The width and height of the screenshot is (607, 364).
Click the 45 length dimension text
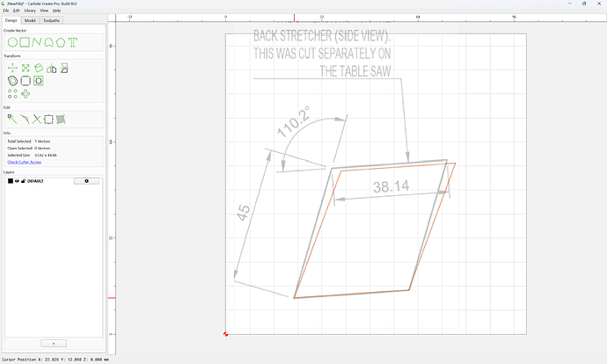[244, 213]
